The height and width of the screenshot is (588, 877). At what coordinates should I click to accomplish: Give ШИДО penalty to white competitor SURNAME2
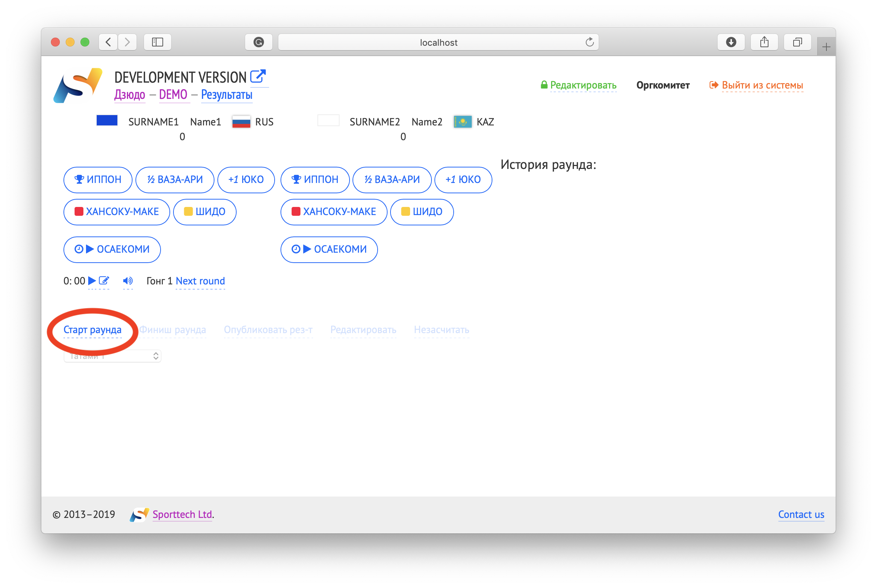pos(422,212)
